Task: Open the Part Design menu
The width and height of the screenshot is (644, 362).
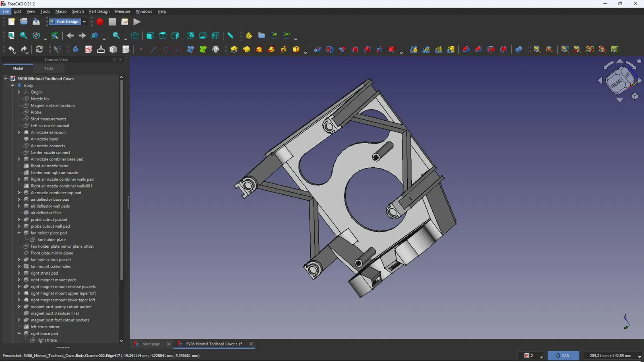Action: [99, 11]
